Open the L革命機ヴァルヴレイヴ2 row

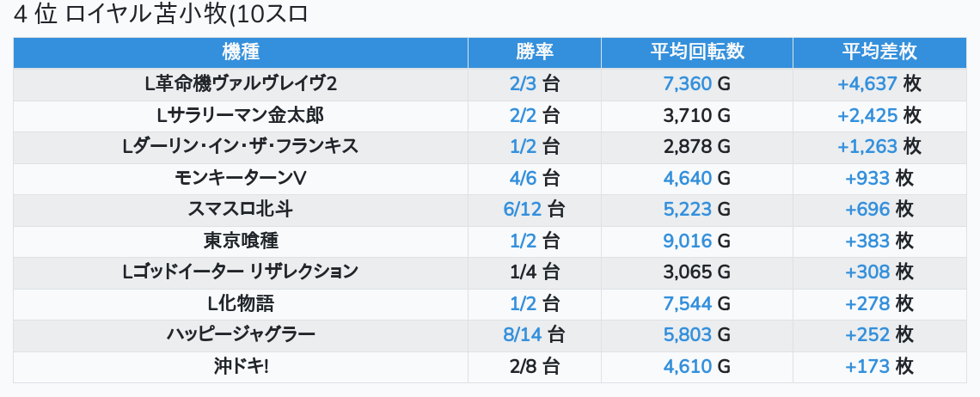pyautogui.click(x=241, y=84)
